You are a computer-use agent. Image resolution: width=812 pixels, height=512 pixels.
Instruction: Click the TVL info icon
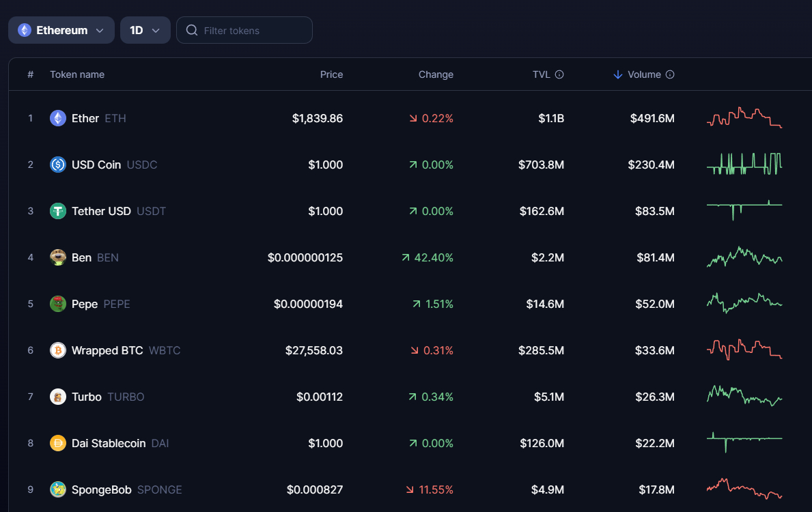click(x=559, y=74)
